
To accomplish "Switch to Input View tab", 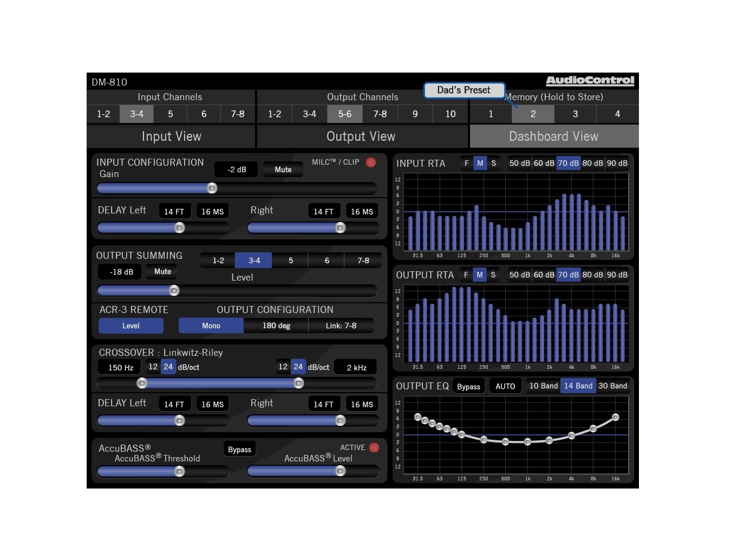I will pos(171,136).
